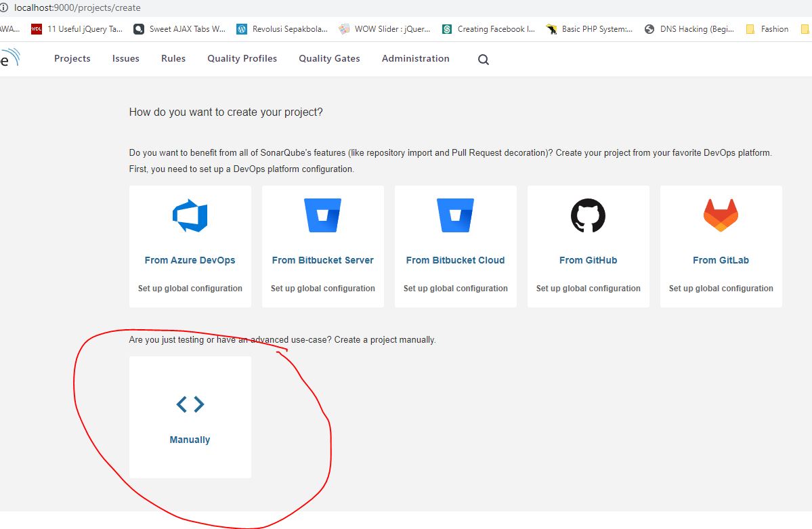Click the heading How do you want to create your project
The width and height of the screenshot is (812, 529).
(x=226, y=112)
